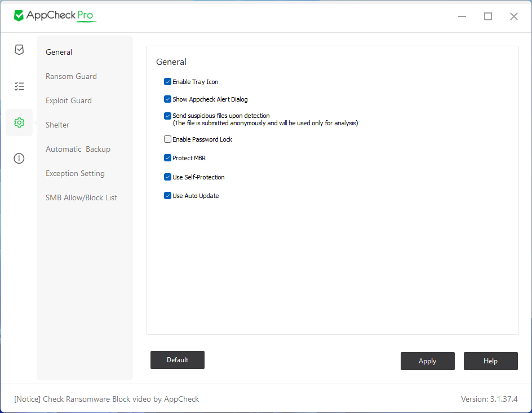Select the gear settings icon in sidebar

coord(19,122)
